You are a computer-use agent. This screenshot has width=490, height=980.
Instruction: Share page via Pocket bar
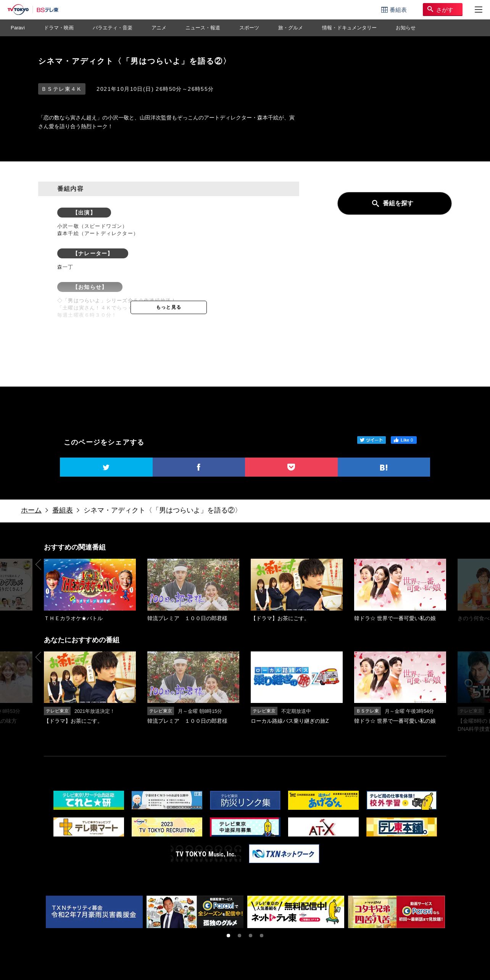pyautogui.click(x=291, y=467)
